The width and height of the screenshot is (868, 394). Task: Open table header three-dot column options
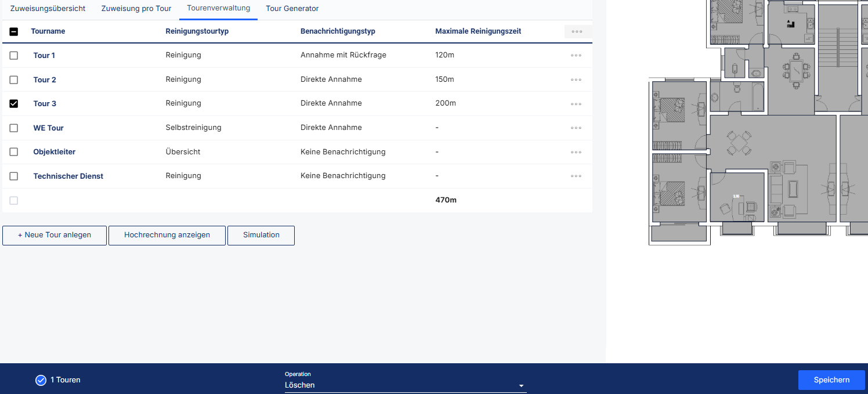click(577, 32)
